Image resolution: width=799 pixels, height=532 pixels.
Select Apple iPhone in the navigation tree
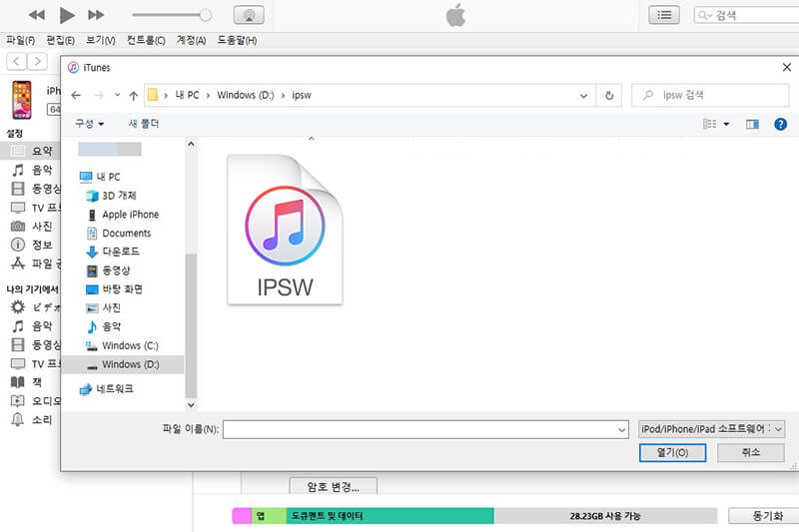pyautogui.click(x=123, y=215)
